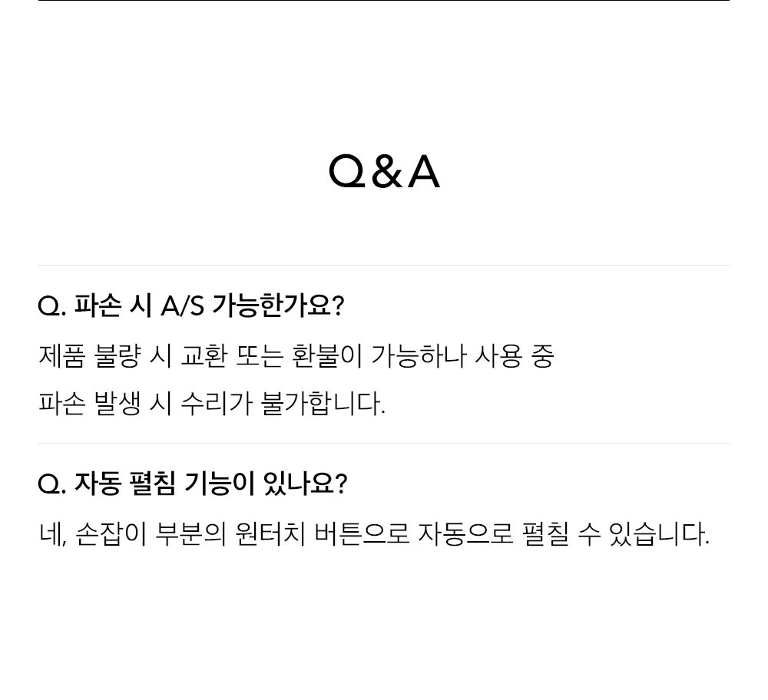
Task: Select the question about A/S after breakage
Action: coord(191,305)
